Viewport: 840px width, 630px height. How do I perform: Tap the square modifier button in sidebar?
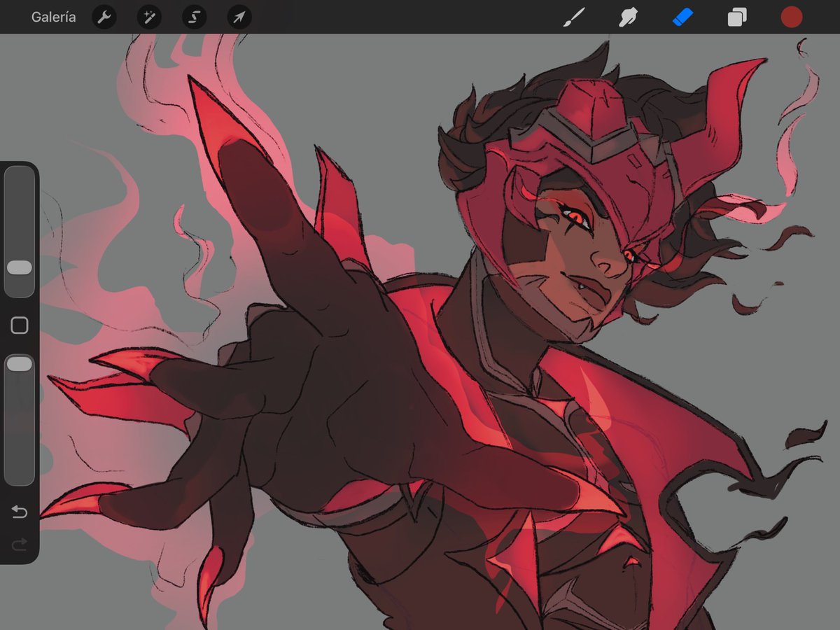(20, 325)
